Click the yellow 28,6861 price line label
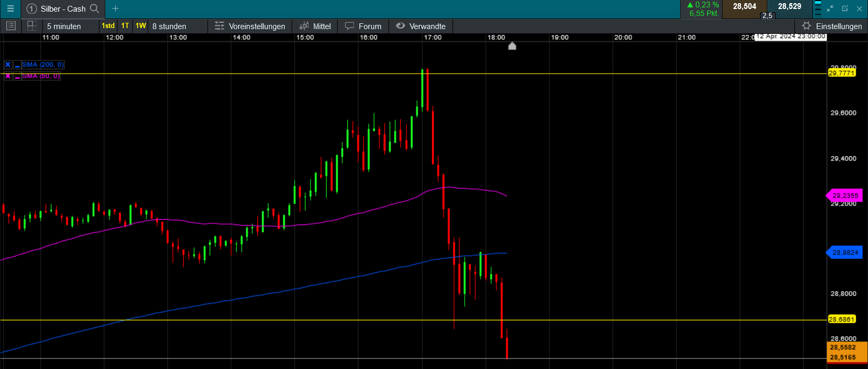The height and width of the screenshot is (369, 868). coord(842,320)
